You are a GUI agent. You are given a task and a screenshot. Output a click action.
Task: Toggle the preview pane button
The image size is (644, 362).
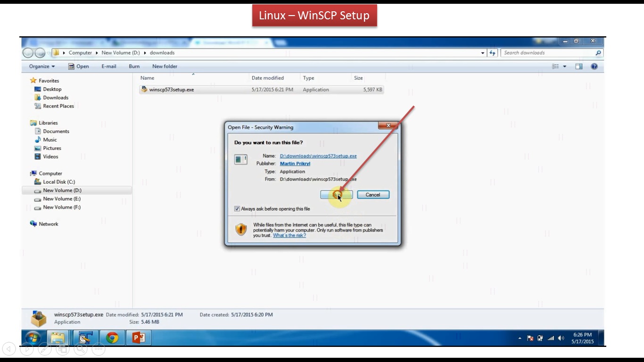[x=579, y=66]
